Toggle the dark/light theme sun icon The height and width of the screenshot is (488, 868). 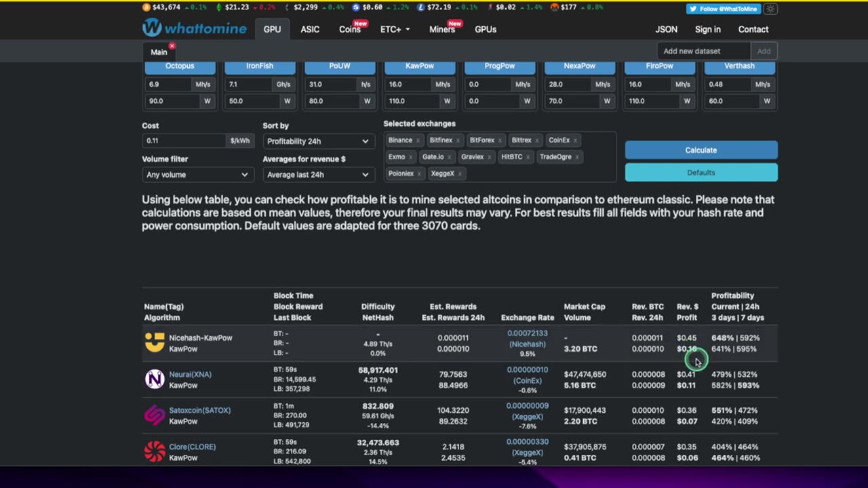click(x=770, y=9)
